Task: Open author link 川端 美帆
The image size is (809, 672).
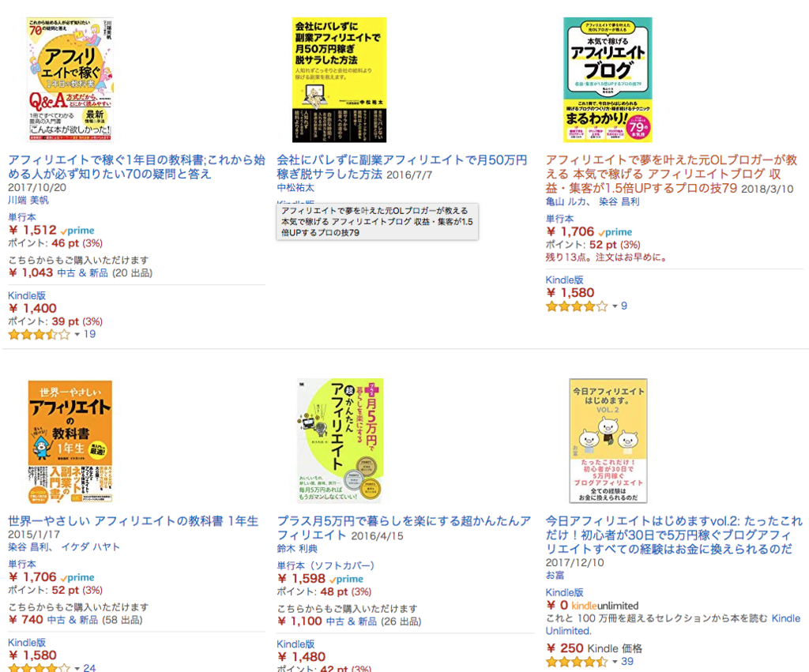Action: (x=28, y=200)
